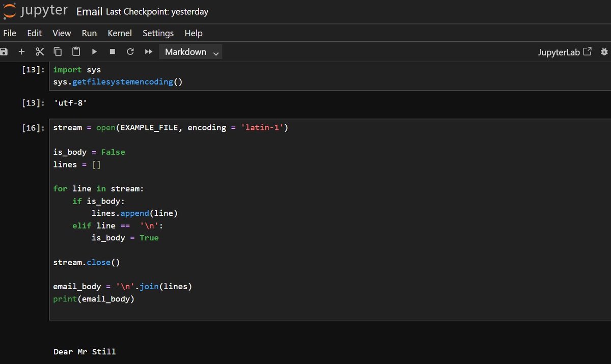The height and width of the screenshot is (364, 611).
Task: Interrupt the kernel using the stop icon
Action: point(112,51)
